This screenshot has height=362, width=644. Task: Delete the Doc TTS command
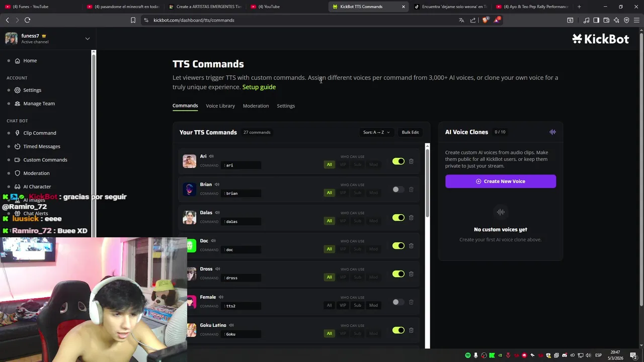[x=411, y=246]
